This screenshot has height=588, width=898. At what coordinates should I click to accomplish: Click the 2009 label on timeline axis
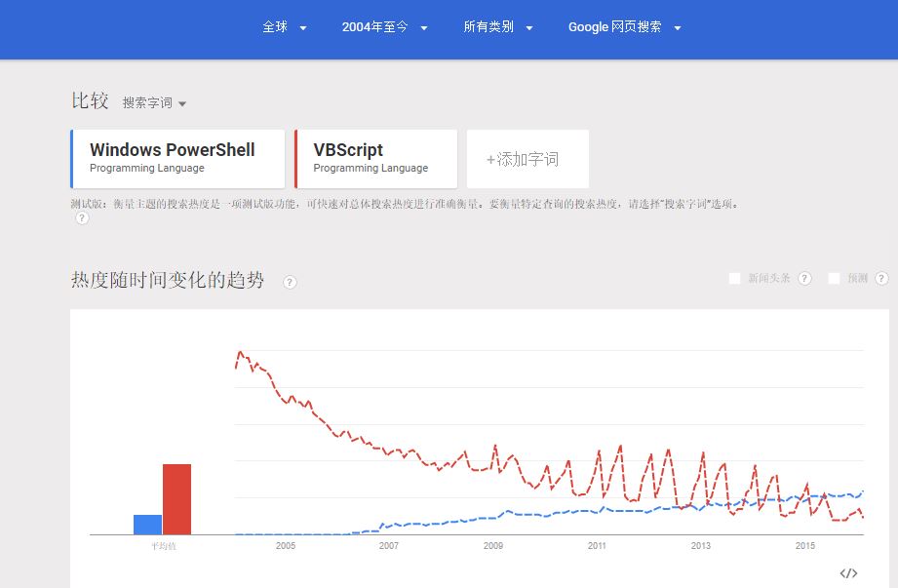(493, 546)
